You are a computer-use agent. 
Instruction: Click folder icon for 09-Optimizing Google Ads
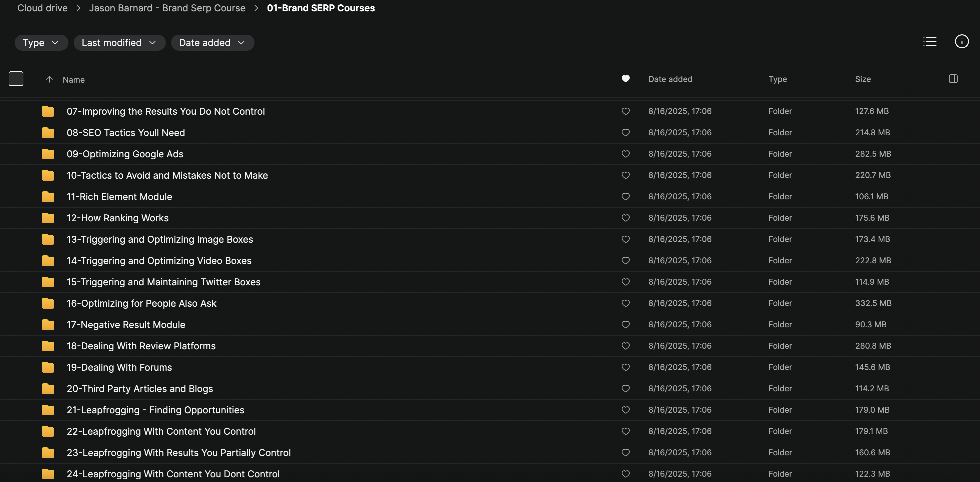point(48,154)
